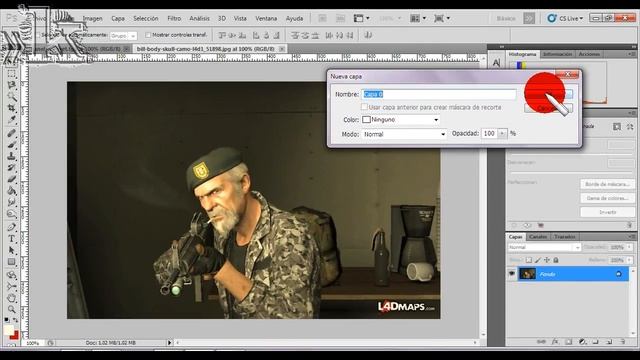Click the Align Right Edges icon
This screenshot has height=360, width=640.
276,36
